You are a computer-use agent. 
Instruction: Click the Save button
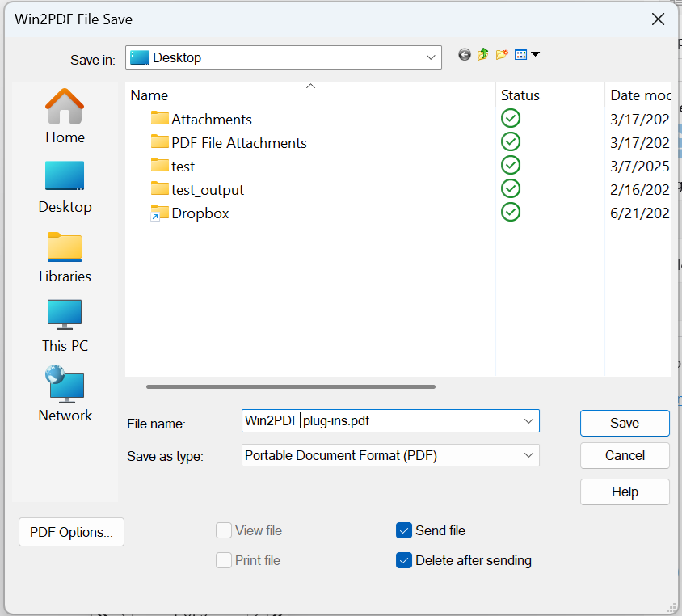(624, 423)
